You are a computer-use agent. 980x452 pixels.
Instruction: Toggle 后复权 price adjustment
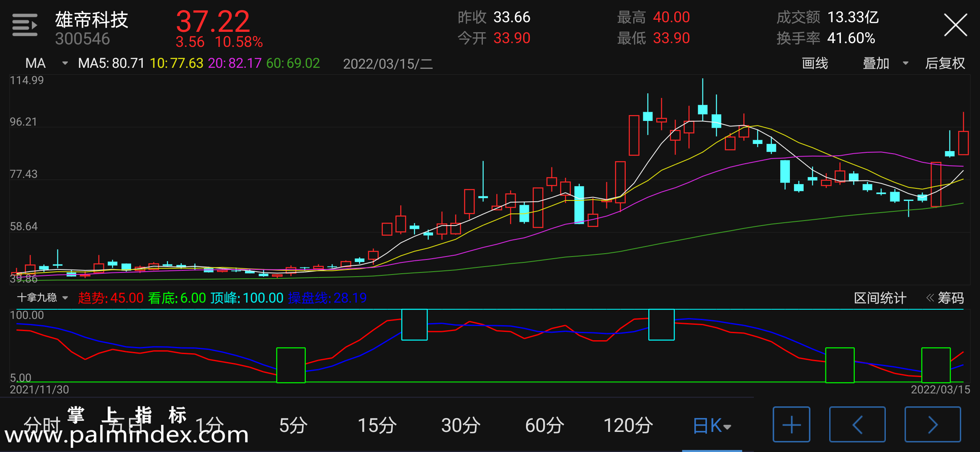pyautogui.click(x=945, y=63)
